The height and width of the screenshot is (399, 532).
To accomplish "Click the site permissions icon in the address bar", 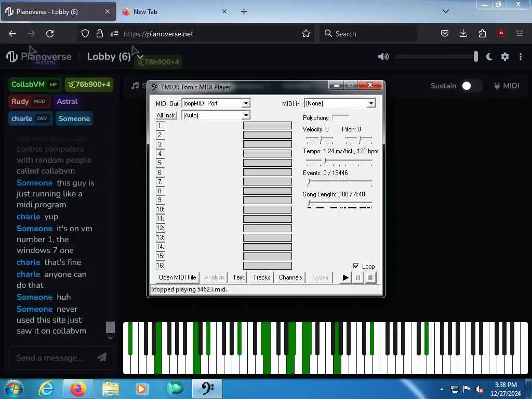I will (x=114, y=33).
